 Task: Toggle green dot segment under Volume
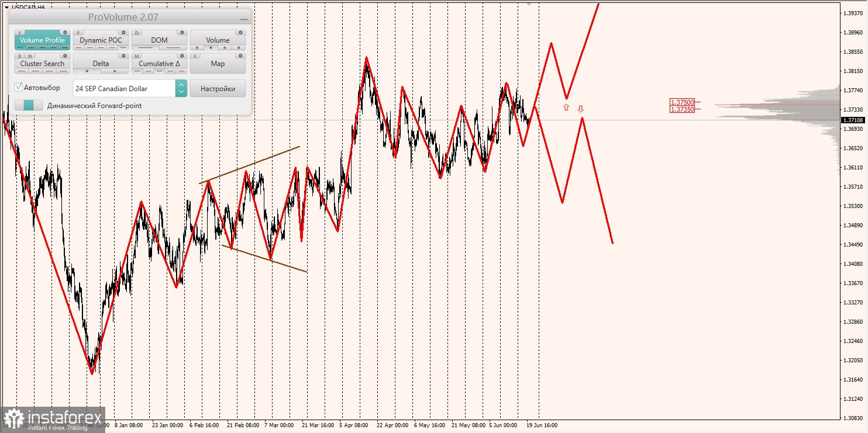point(211,47)
